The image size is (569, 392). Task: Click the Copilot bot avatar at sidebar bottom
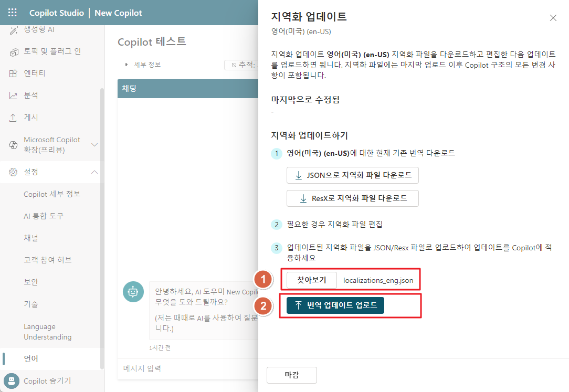11,381
